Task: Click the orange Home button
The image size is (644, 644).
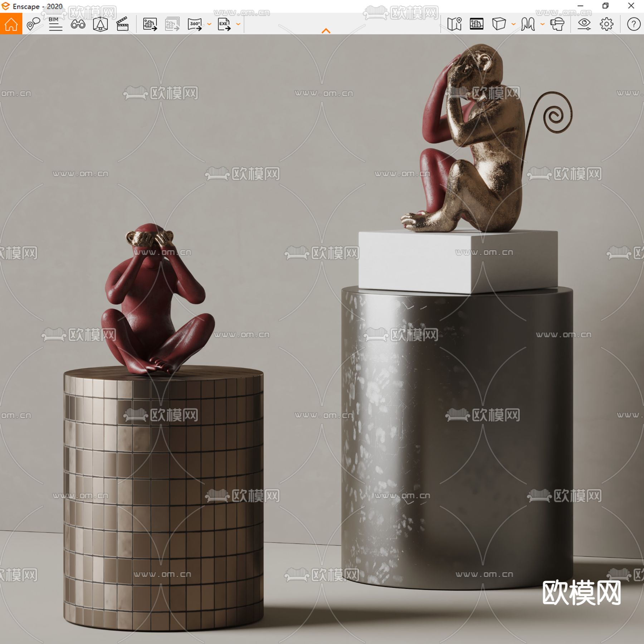Action: tap(11, 24)
